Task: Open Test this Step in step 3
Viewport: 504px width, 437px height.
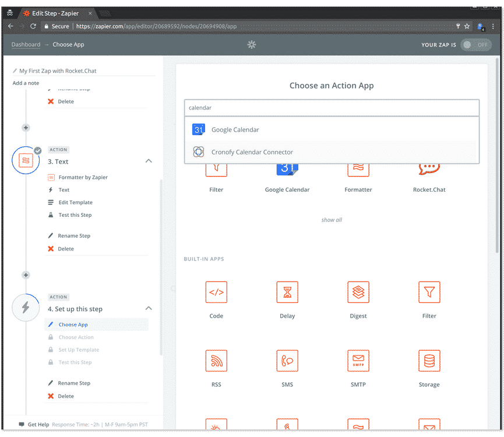Action: tap(75, 214)
